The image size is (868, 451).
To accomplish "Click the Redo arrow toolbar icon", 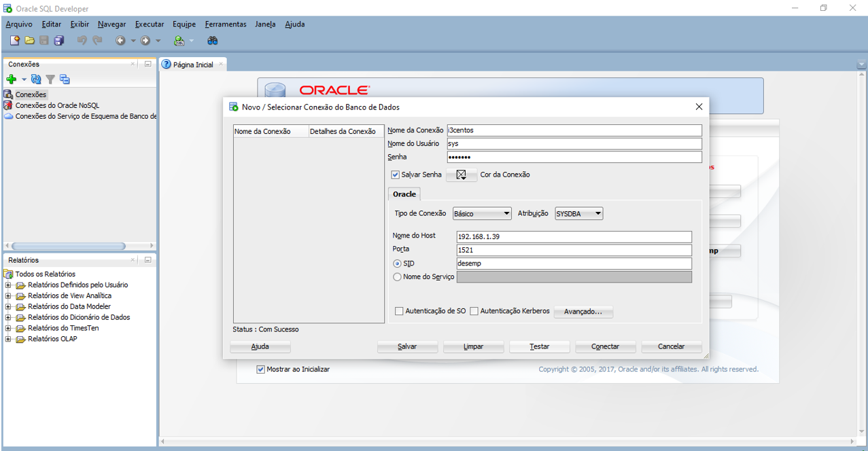I will click(97, 41).
